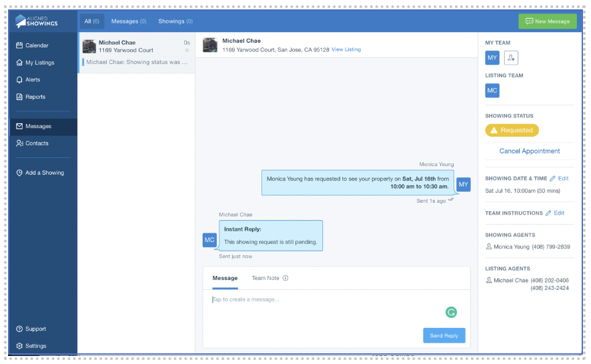Screen dimensions: 591x364
Task: Click the Sat Jul 16, 10:00am text
Action: [522, 191]
